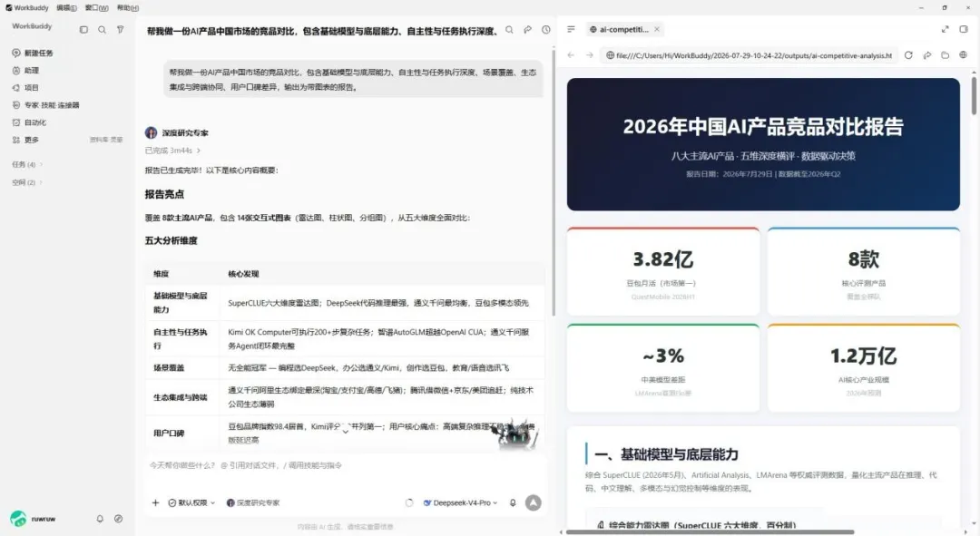The width and height of the screenshot is (980, 536).
Task: Click the round send arrow button
Action: coord(534,502)
